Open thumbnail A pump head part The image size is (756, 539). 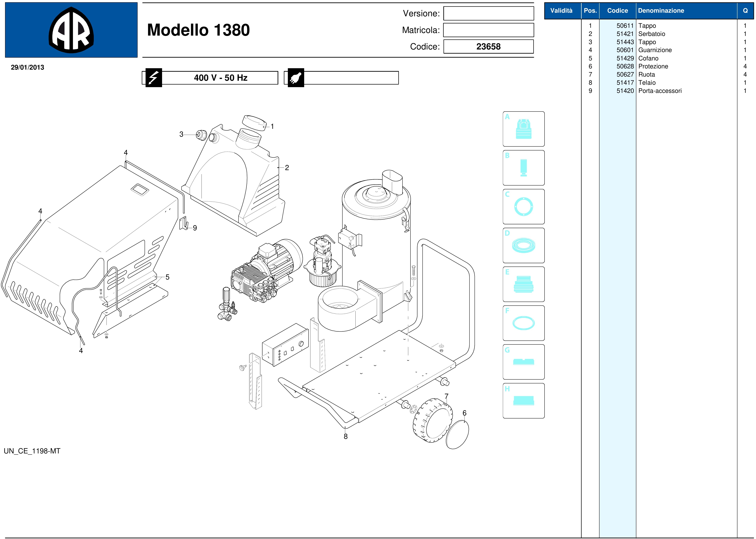pos(524,129)
